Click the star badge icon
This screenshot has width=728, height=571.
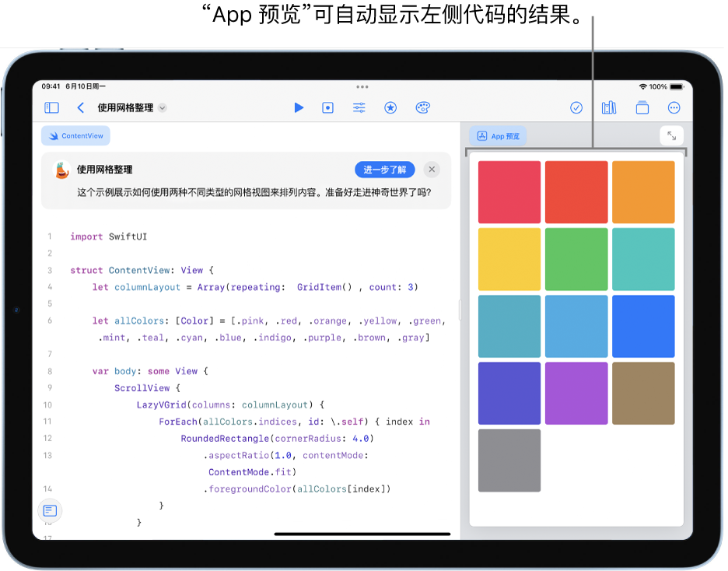pos(390,108)
